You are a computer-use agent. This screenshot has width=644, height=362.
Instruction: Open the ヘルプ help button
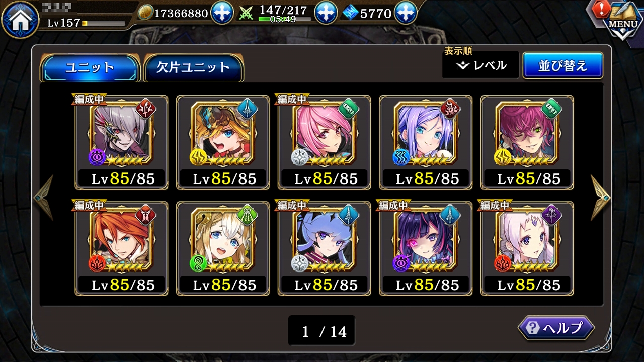(x=556, y=328)
